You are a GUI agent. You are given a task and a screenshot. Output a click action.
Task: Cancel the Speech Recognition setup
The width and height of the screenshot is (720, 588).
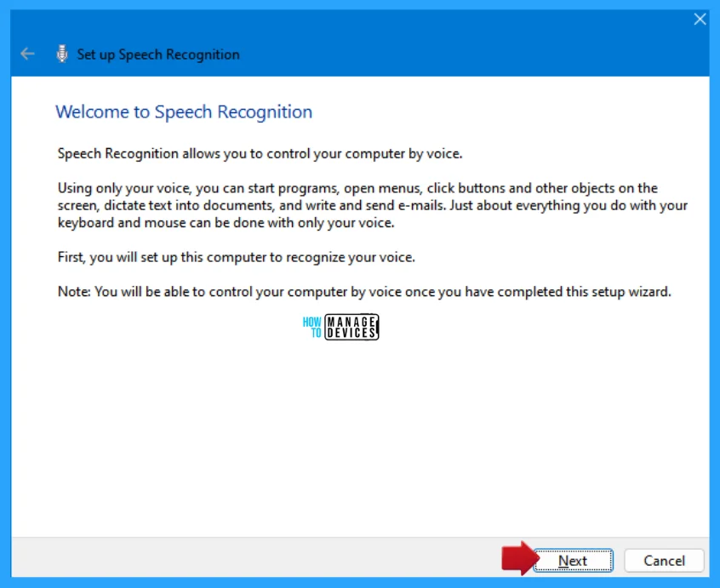[664, 561]
